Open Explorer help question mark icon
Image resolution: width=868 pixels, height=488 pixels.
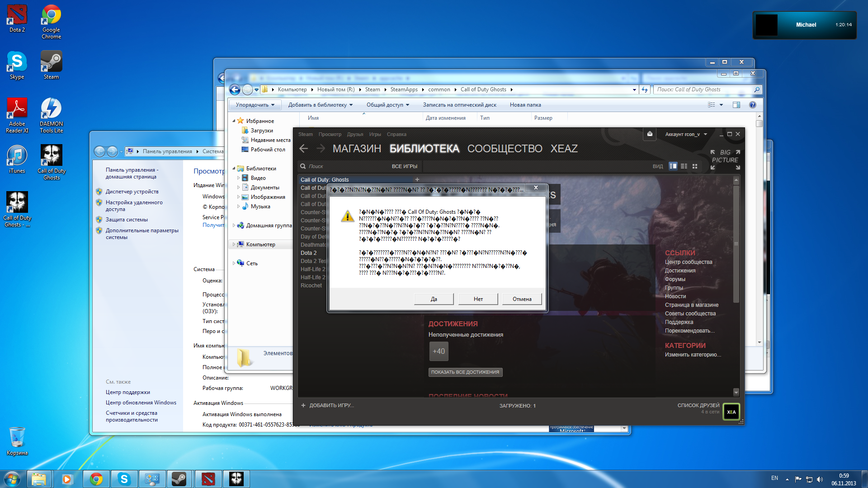click(x=752, y=105)
